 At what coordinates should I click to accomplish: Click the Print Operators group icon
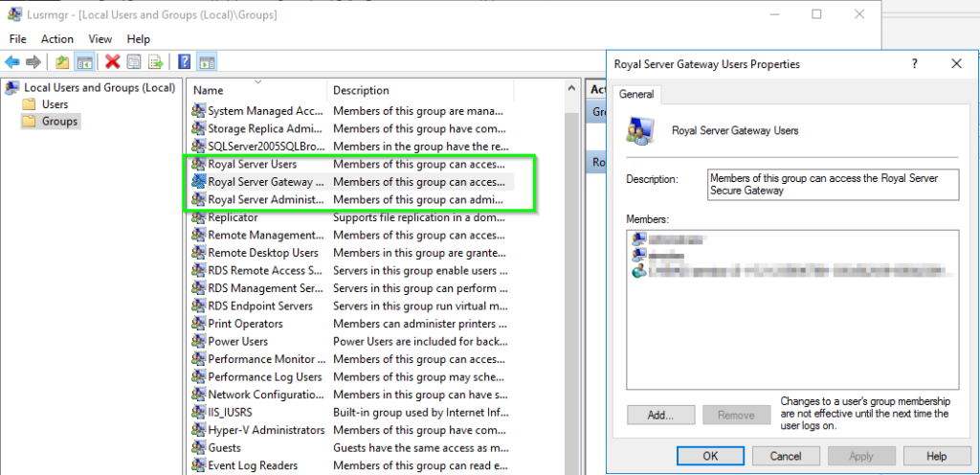pyautogui.click(x=199, y=324)
